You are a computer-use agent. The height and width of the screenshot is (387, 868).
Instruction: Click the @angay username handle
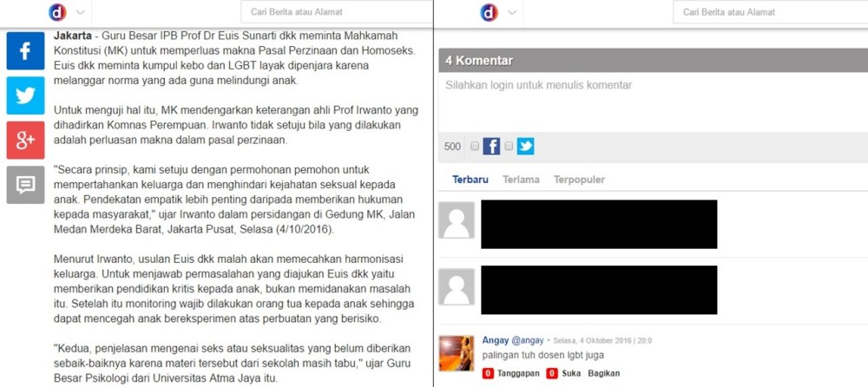coord(528,340)
